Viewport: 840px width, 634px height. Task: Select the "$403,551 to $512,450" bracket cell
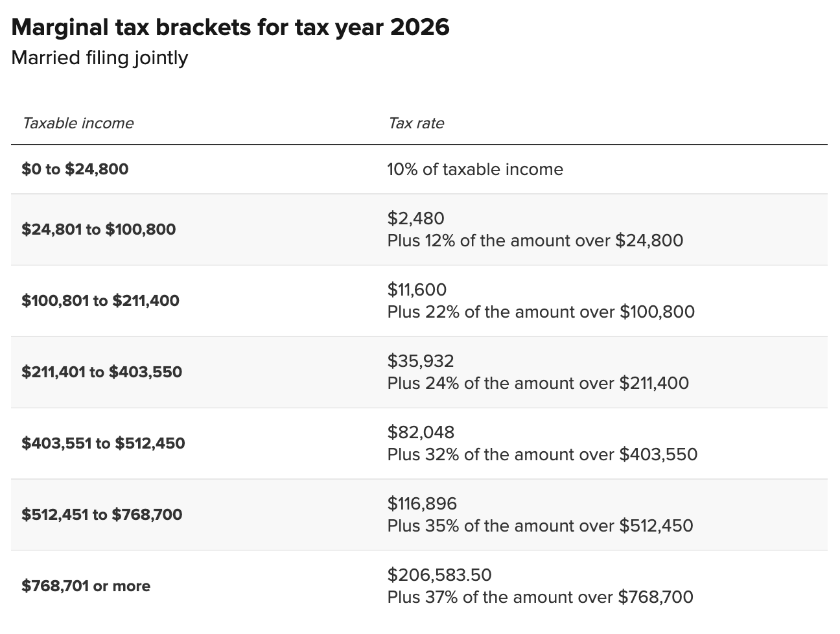(x=103, y=443)
